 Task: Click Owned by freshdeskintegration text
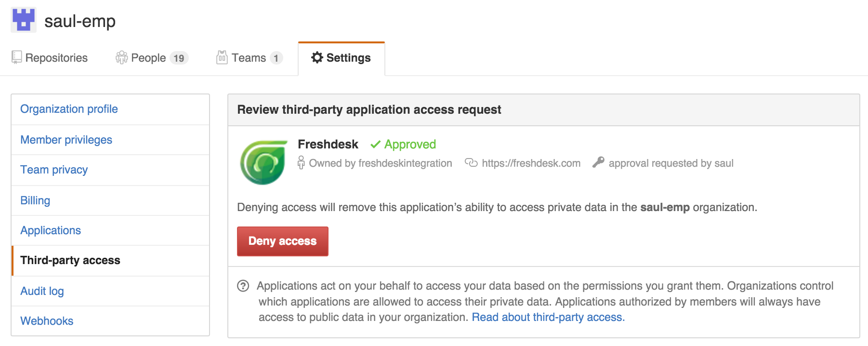(x=381, y=163)
